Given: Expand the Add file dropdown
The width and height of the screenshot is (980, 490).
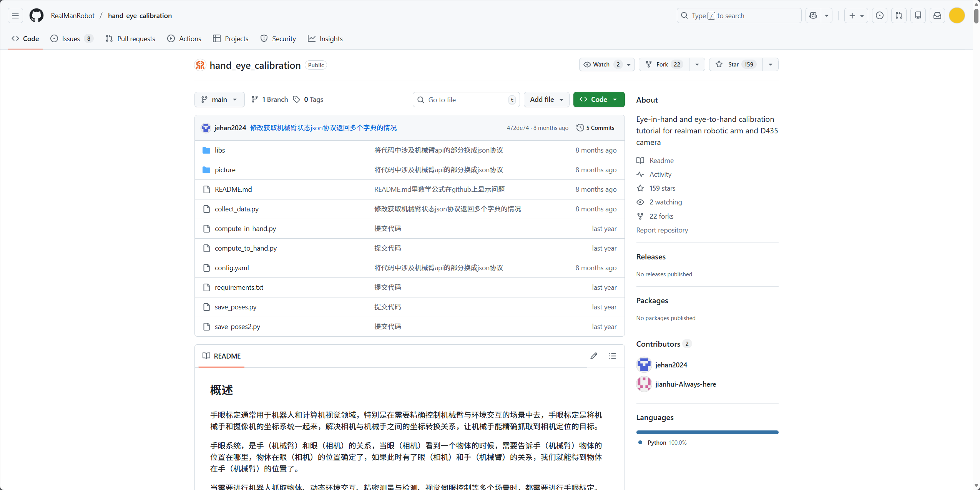Looking at the screenshot, I should click(x=546, y=100).
